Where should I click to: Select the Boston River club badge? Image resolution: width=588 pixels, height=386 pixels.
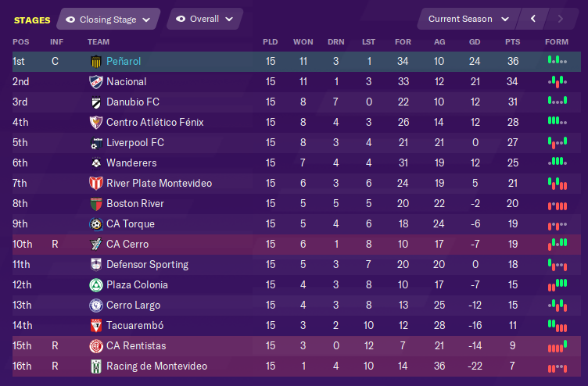96,204
